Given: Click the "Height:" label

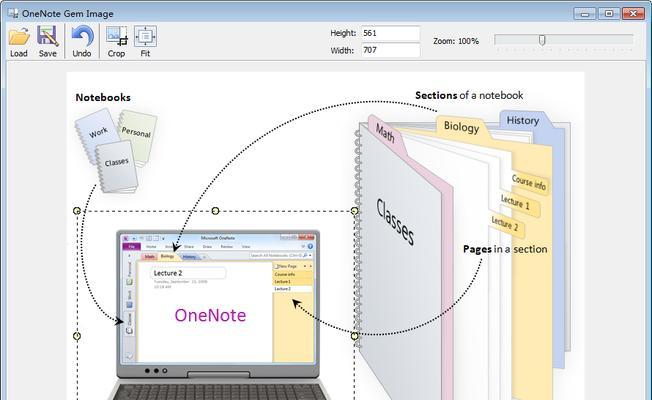Looking at the screenshot, I should (343, 33).
